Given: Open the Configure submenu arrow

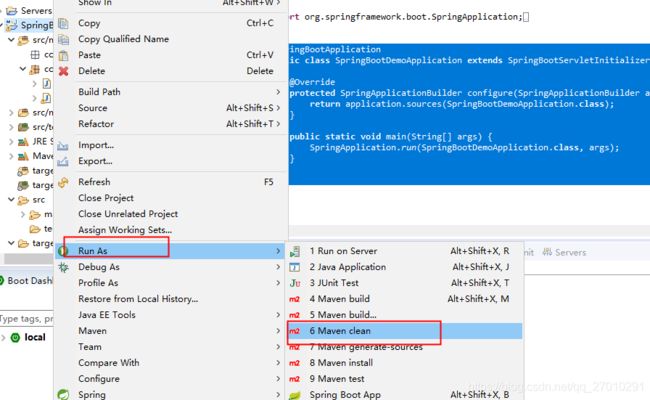Looking at the screenshot, I should pos(278,379).
